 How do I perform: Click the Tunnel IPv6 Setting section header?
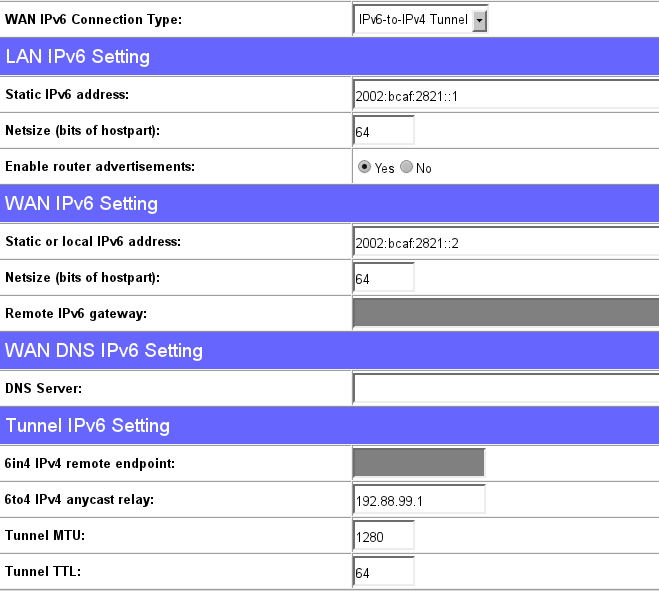point(87,425)
